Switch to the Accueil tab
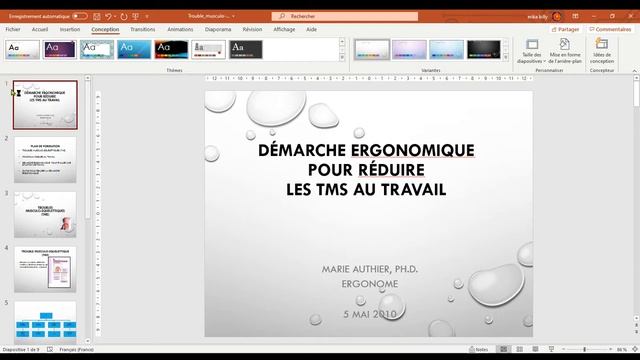The image size is (640, 360). 40,29
